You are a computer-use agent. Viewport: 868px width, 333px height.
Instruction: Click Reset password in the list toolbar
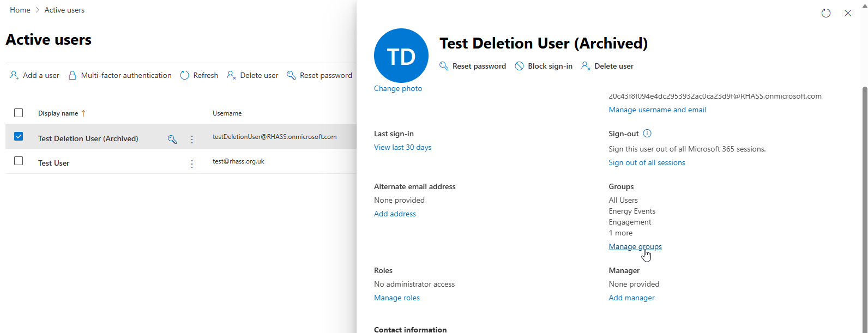pos(320,75)
